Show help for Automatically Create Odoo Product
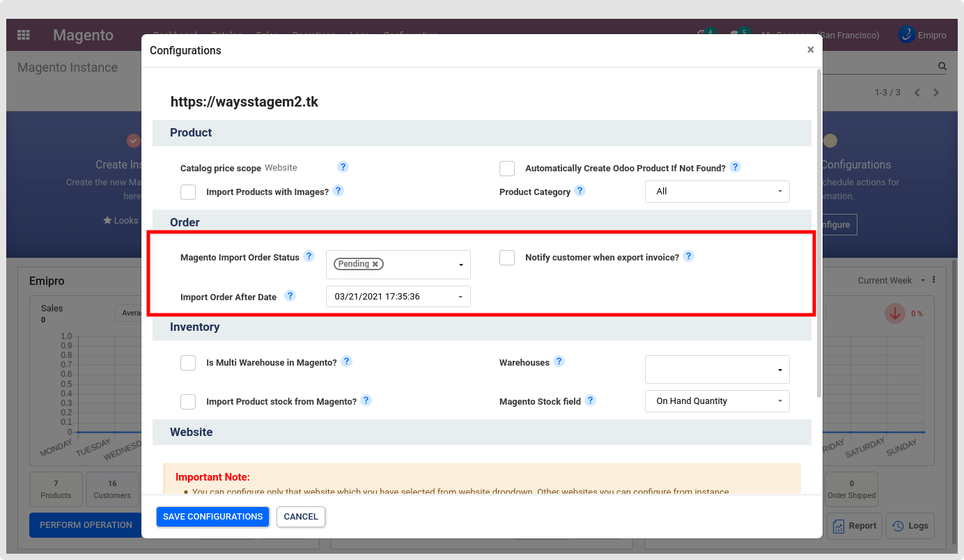This screenshot has width=964, height=560. point(735,167)
